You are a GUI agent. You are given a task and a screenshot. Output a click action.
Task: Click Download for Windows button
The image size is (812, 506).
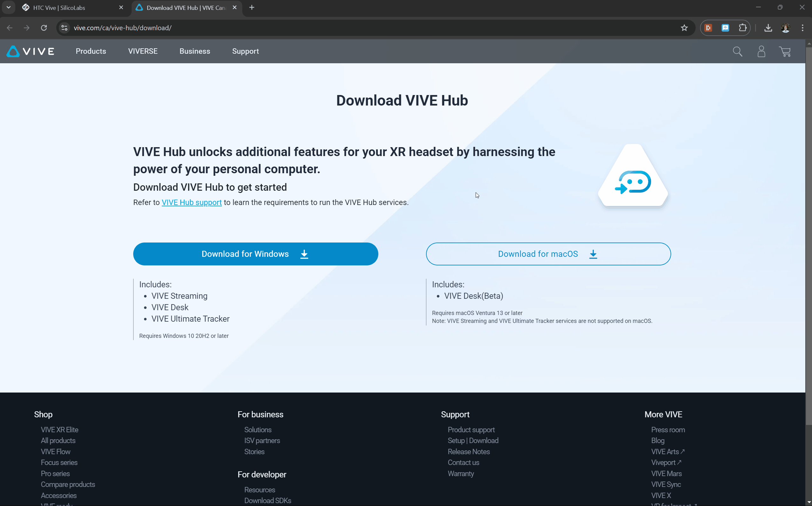pos(256,254)
